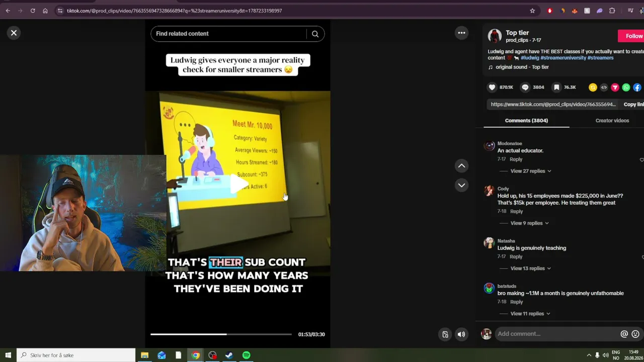
Task: Open the browser home page
Action: [x=45, y=11]
